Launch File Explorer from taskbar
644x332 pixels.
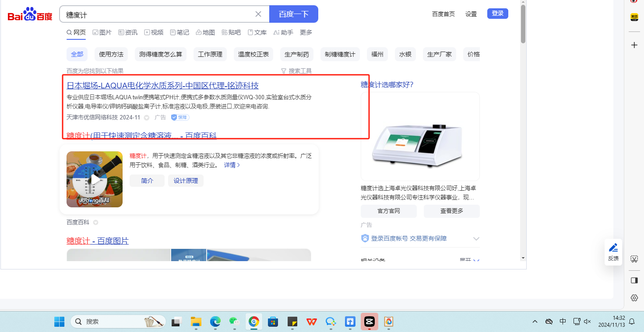pos(196,322)
